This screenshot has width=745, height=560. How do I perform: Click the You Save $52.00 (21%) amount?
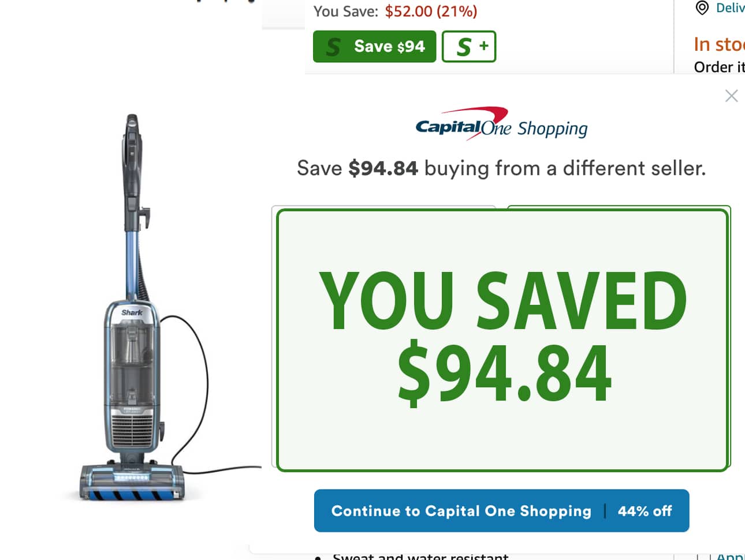tap(431, 11)
